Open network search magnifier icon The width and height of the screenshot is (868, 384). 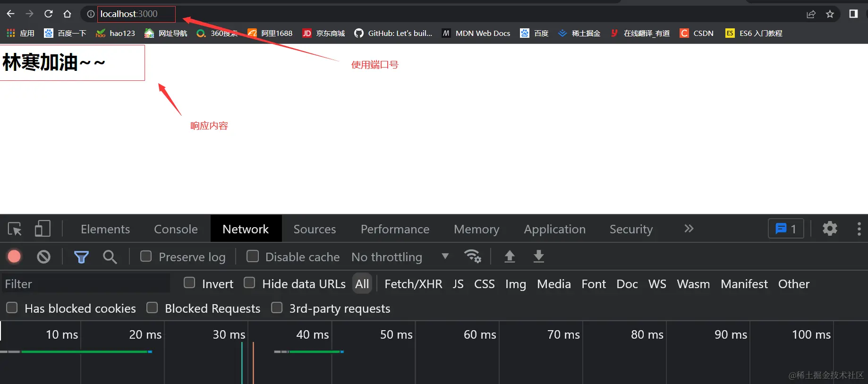110,256
